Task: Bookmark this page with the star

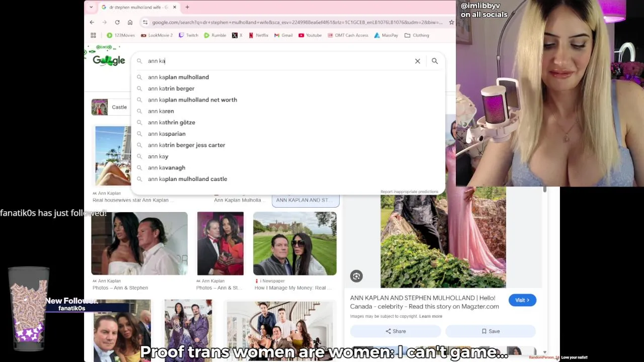Action: tap(451, 22)
